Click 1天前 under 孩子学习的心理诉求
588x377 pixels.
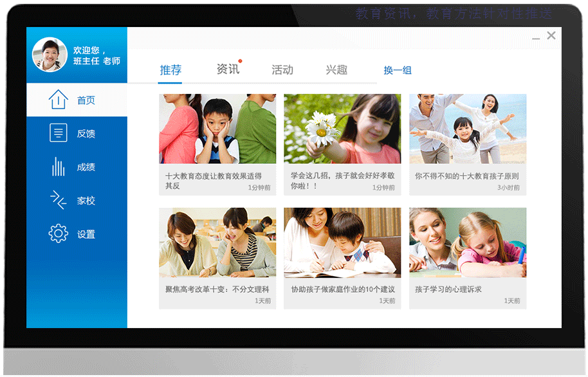(512, 300)
